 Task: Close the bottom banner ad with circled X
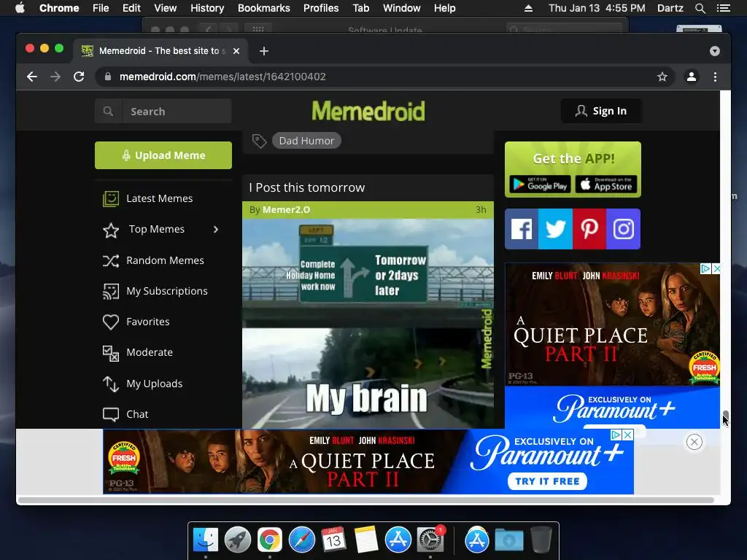click(694, 442)
